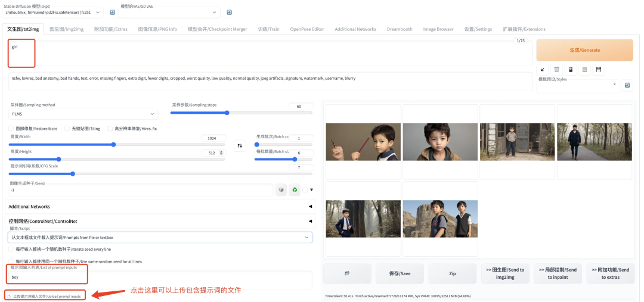This screenshot has height=302, width=644.
Task: Click the arrow icon to read last generation parameters
Action: click(542, 70)
